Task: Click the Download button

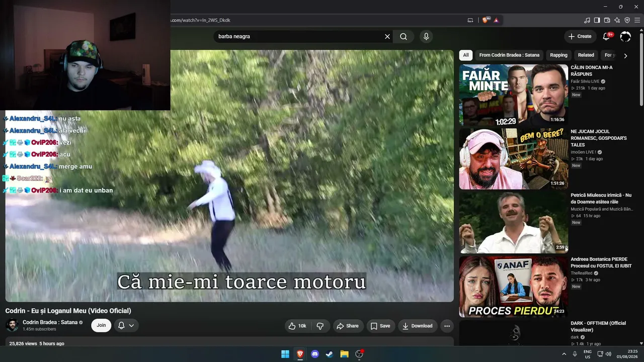Action: pos(418,326)
